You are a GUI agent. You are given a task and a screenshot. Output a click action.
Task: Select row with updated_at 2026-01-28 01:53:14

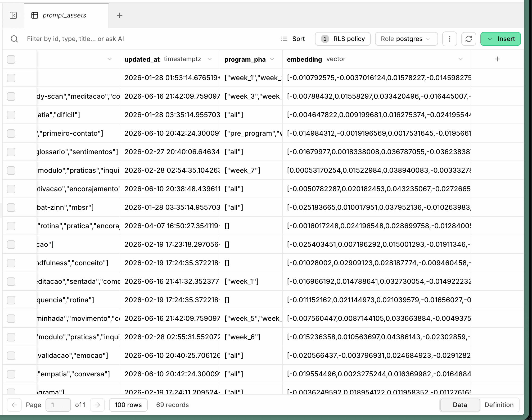tap(11, 78)
